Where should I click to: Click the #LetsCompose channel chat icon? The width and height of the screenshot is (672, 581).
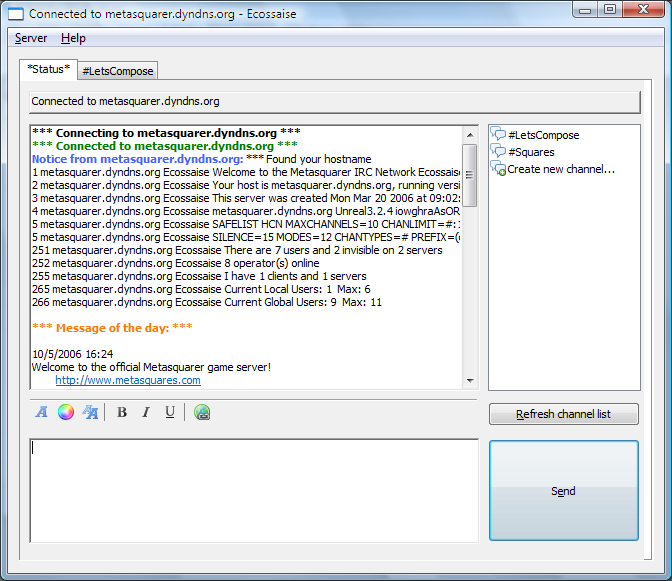click(498, 135)
